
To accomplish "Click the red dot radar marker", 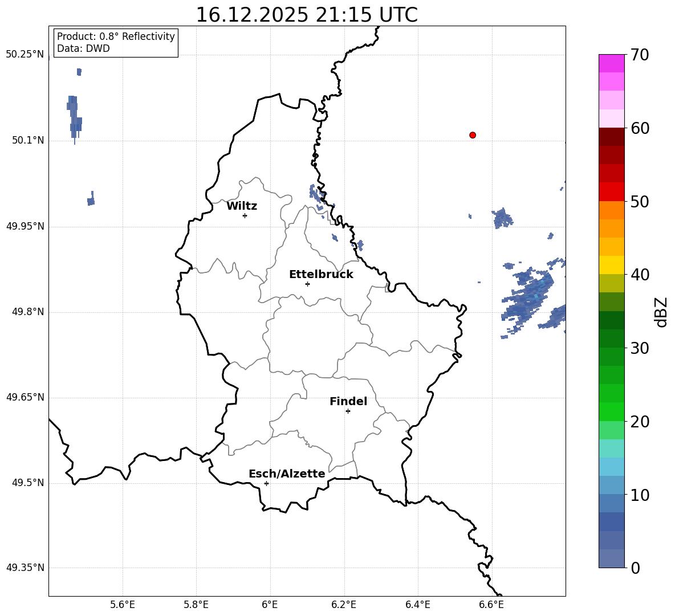I will click(x=473, y=135).
